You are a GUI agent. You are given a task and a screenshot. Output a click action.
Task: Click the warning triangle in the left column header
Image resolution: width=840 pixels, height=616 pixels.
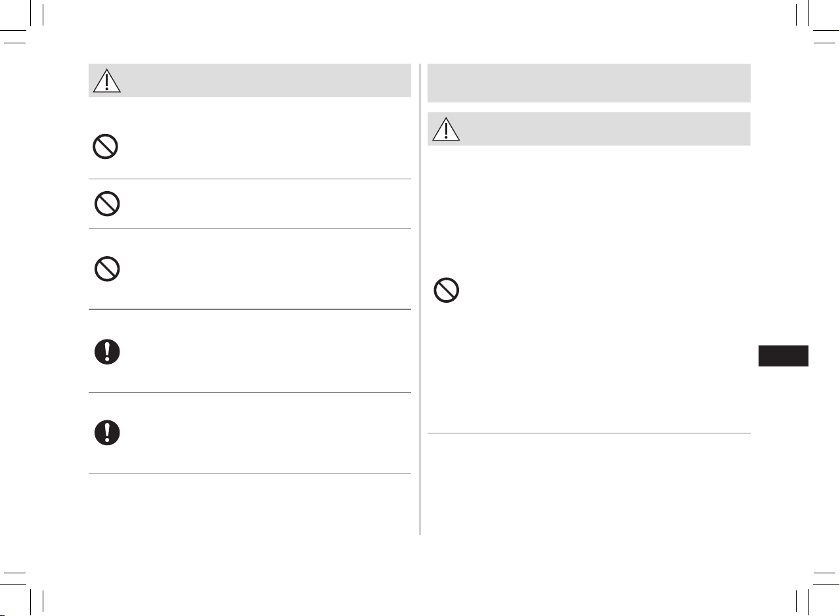106,80
